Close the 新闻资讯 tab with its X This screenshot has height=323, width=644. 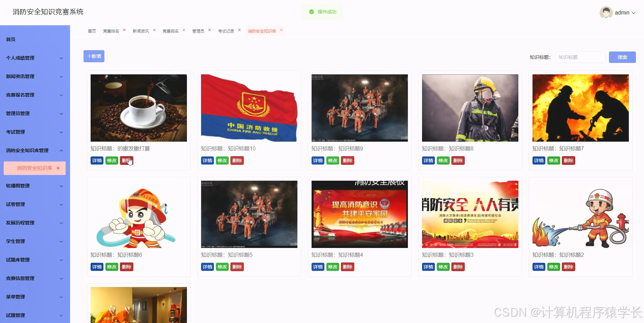[x=154, y=30]
